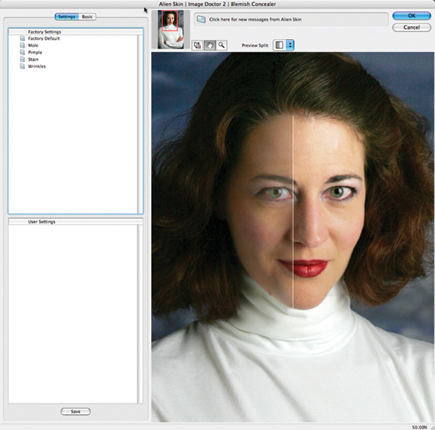Open the Preview Split dropdown

pyautogui.click(x=290, y=45)
